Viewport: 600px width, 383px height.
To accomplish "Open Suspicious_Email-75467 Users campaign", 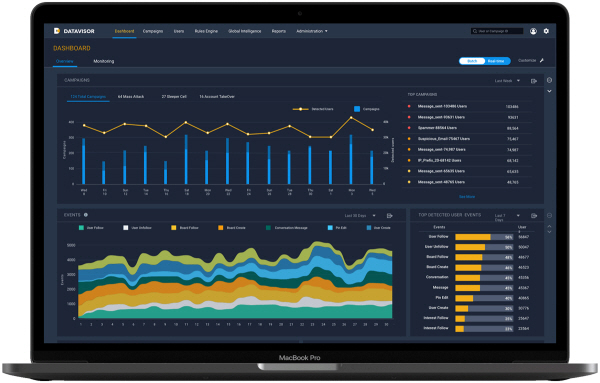I will [x=443, y=139].
